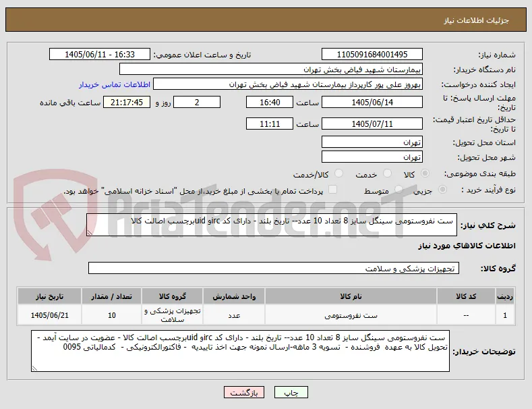Image resolution: width=532 pixels, height=409 pixels.
Task: Click the quantity cell showing 10
Action: click(x=112, y=315)
